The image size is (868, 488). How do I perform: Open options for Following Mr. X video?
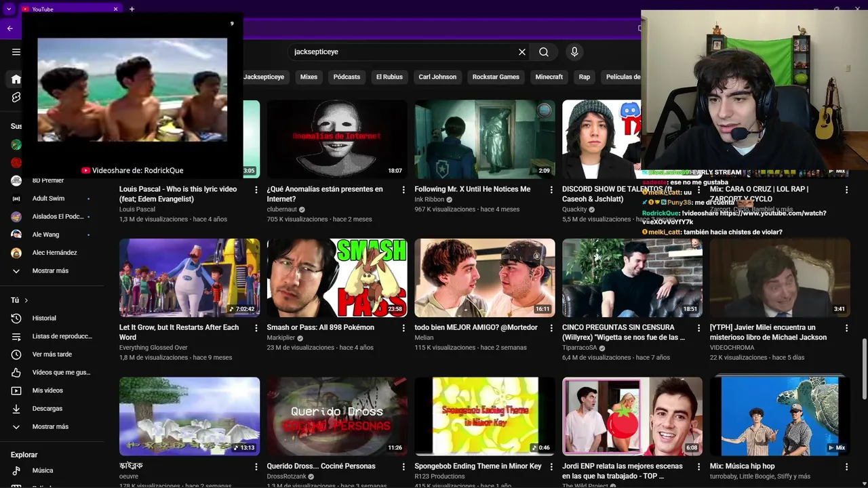tap(551, 190)
